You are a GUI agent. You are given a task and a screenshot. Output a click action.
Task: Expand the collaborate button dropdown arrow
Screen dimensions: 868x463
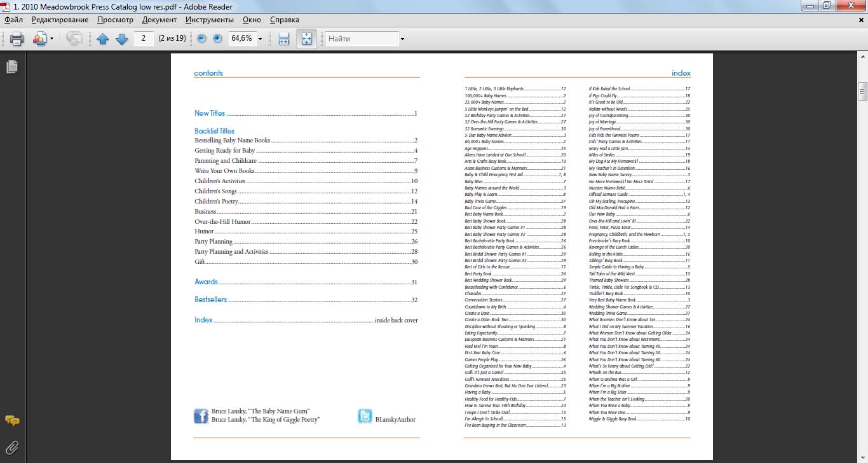point(51,39)
